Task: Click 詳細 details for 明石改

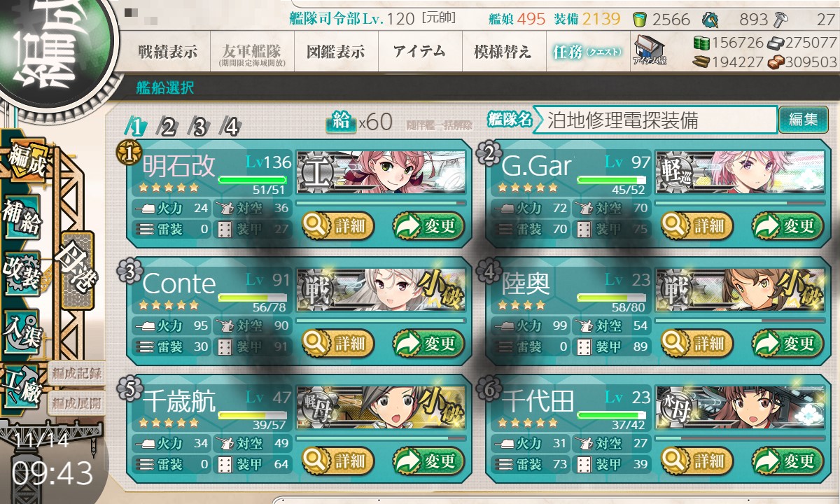Action: click(x=338, y=226)
